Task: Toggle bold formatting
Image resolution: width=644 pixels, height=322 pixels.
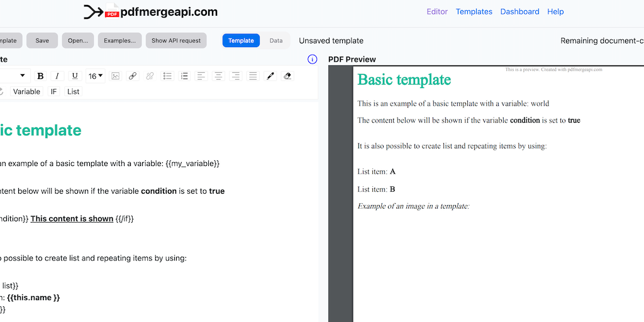Action: coord(40,76)
